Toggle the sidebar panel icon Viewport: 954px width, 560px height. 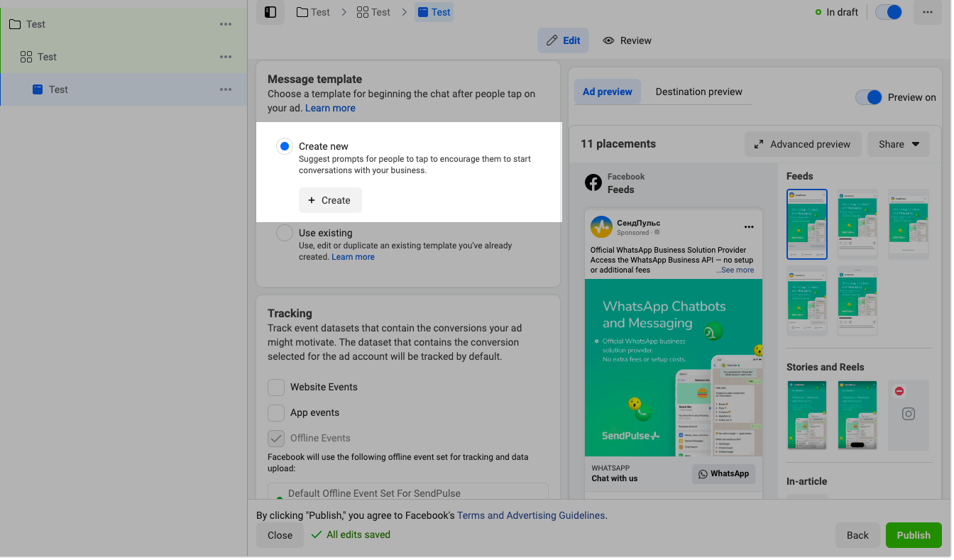click(x=270, y=12)
